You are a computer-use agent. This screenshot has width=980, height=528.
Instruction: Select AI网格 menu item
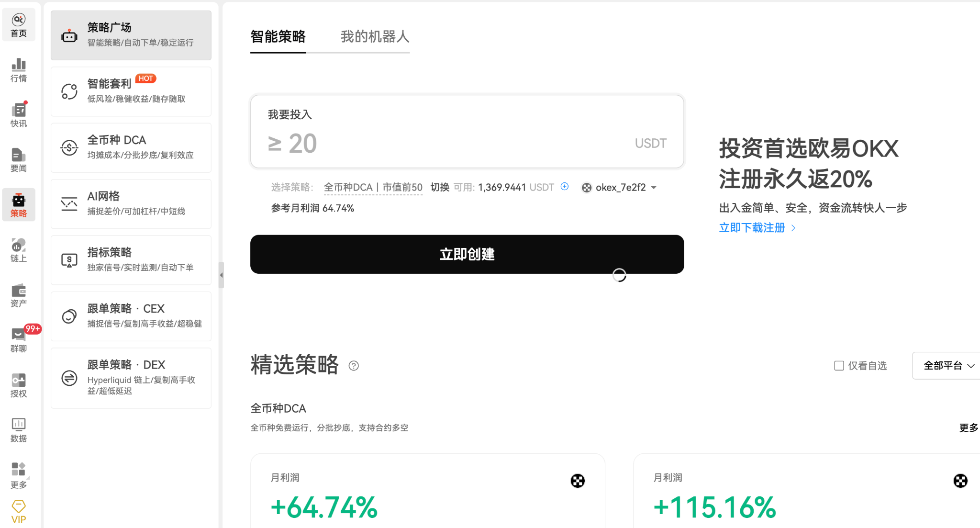[131, 204]
